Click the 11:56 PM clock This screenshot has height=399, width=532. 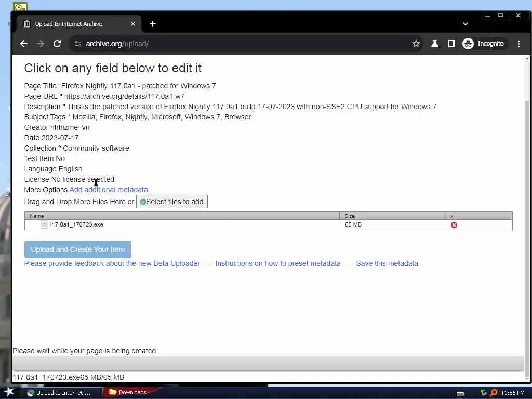[513, 393]
